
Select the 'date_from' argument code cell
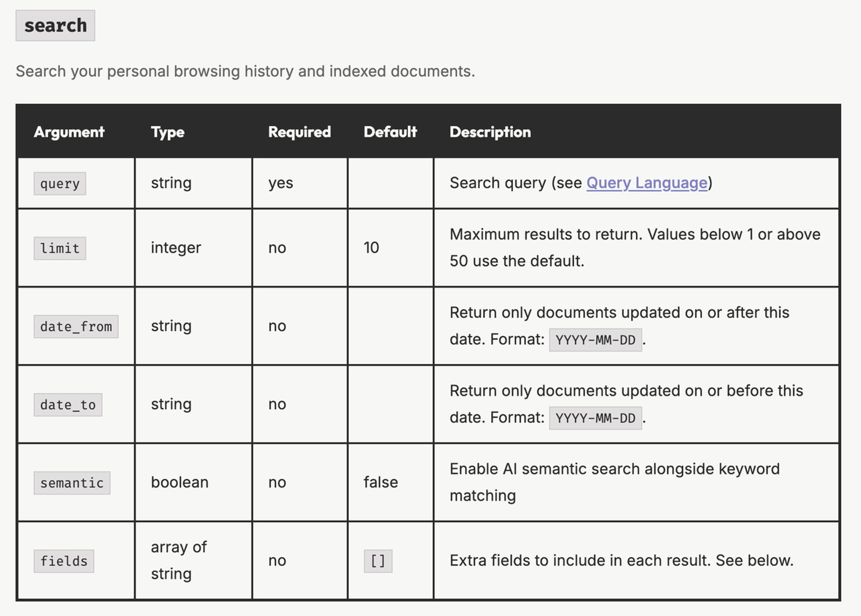(76, 327)
